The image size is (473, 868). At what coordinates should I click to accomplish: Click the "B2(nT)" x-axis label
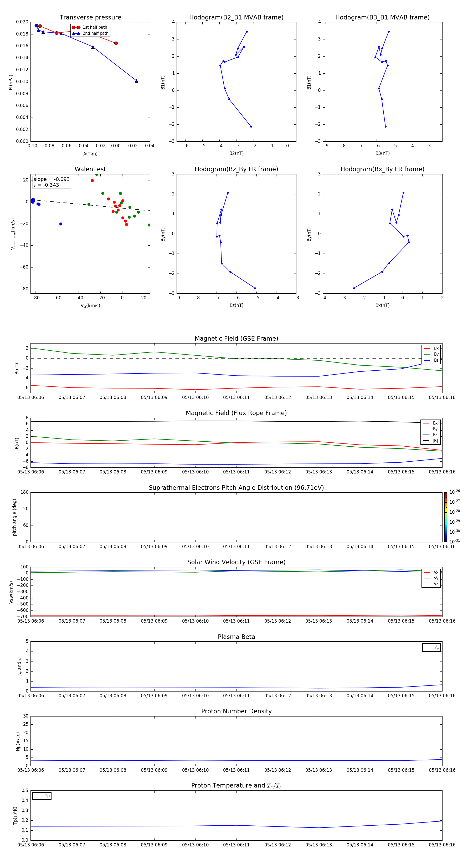[x=236, y=153]
